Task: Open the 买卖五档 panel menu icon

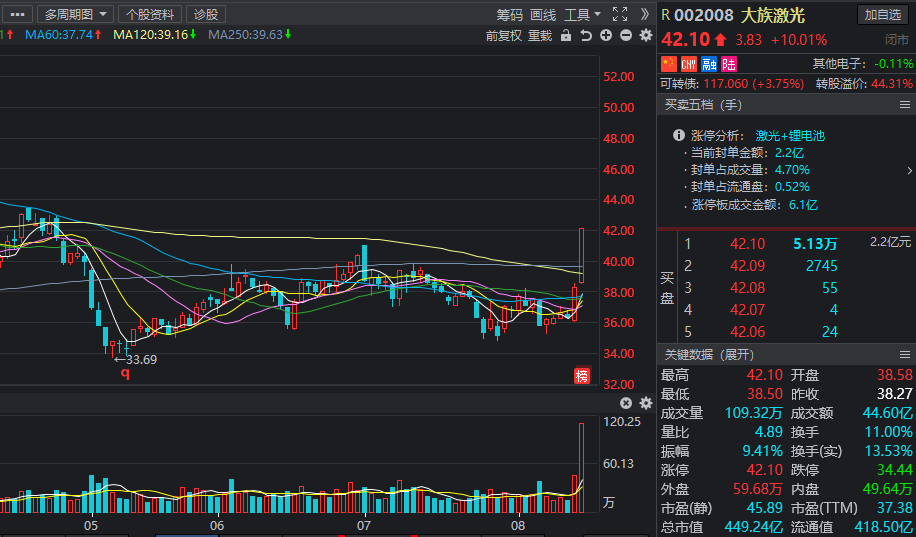Action: coord(905,105)
